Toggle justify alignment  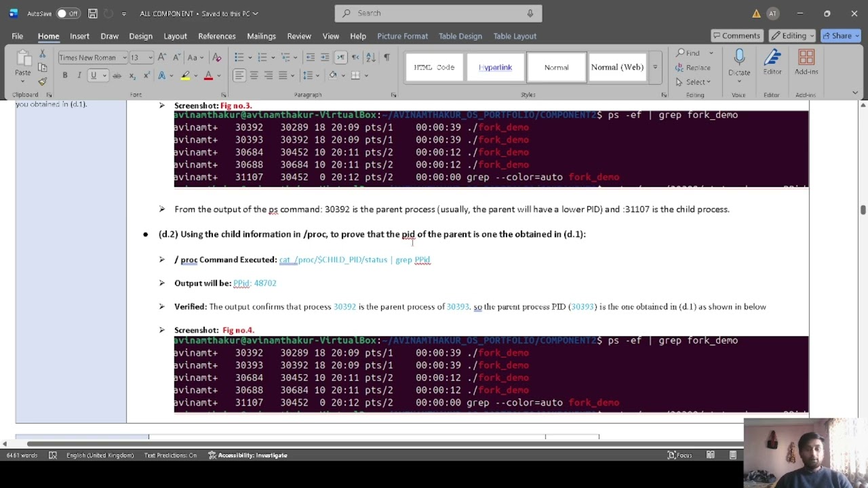tap(283, 75)
